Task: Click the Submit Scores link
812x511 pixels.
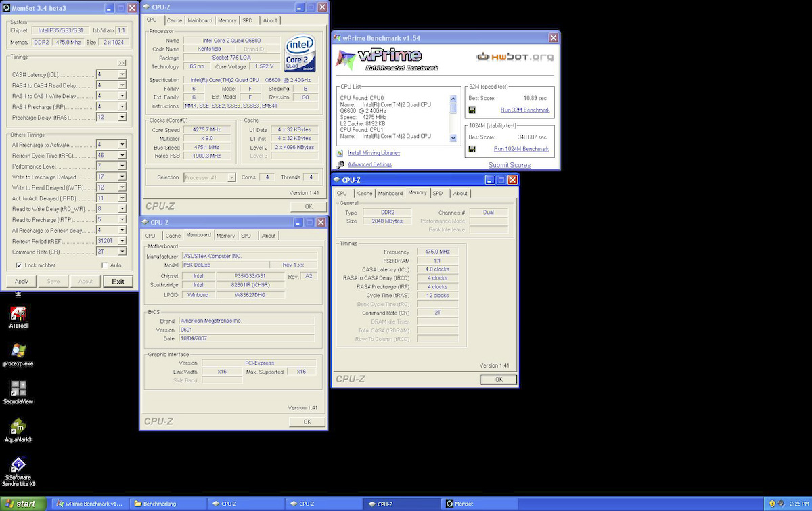Action: click(x=510, y=165)
